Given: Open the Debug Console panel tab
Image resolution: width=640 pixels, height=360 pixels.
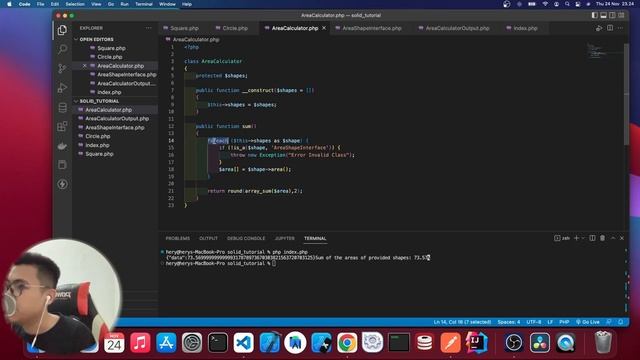Looking at the screenshot, I should (246, 238).
